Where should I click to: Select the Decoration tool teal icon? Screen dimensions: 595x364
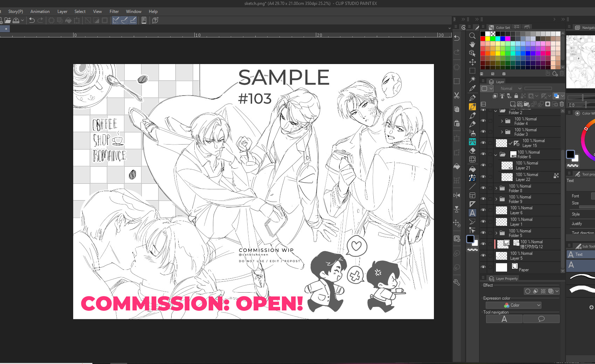coord(472,142)
